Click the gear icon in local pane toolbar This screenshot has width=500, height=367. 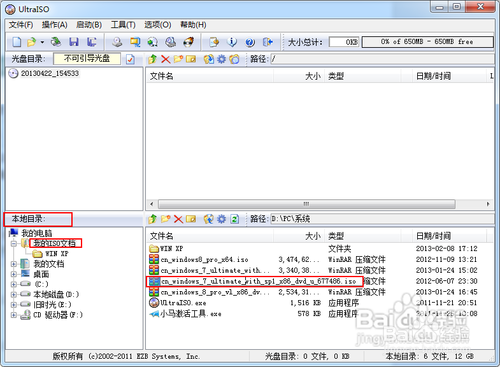click(222, 219)
